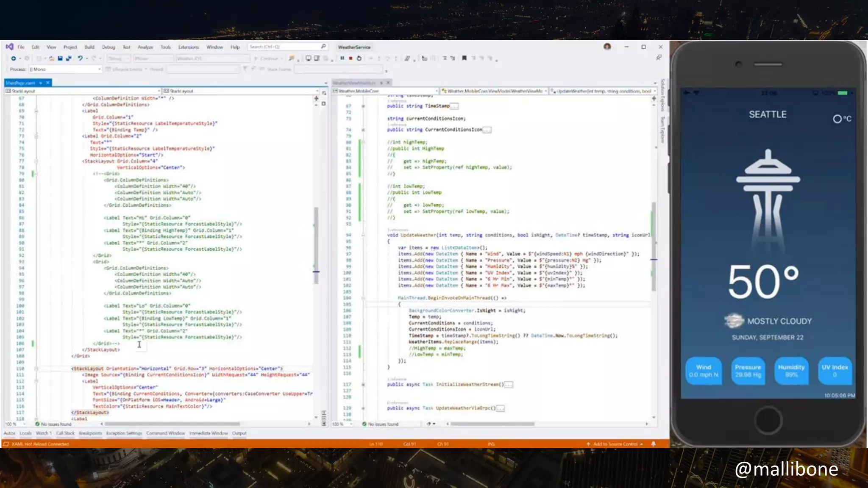Viewport: 868px width, 488px height.
Task: Expand collapsed InitializeWeatherStream method
Action: 363,385
